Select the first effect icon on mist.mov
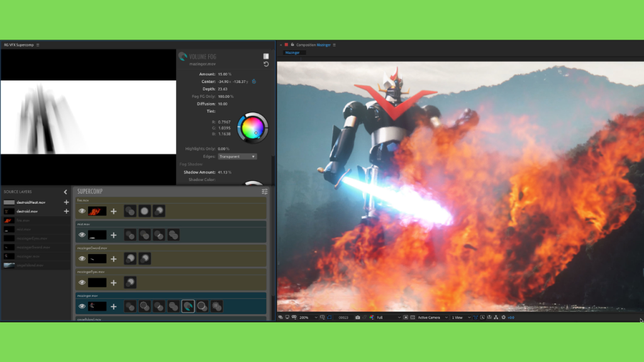 pos(130,235)
